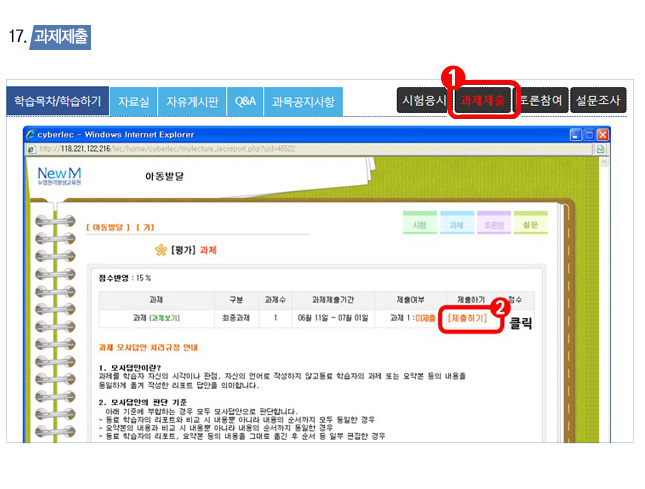
Task: Minimize the cyberlec Internet Explorer window
Action: [576, 134]
